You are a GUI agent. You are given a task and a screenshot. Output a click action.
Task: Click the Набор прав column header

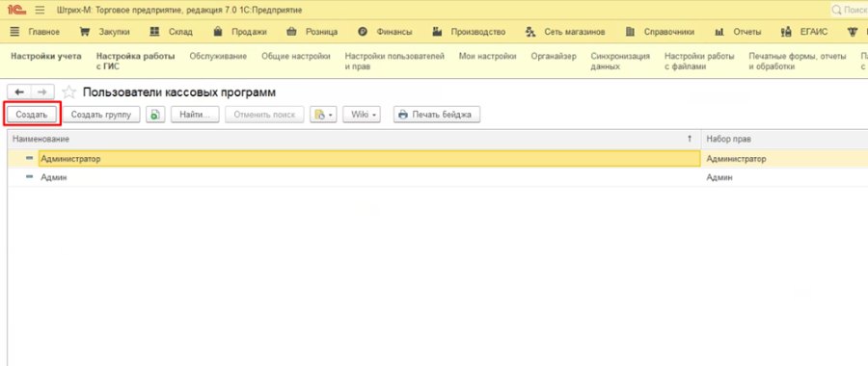point(784,139)
